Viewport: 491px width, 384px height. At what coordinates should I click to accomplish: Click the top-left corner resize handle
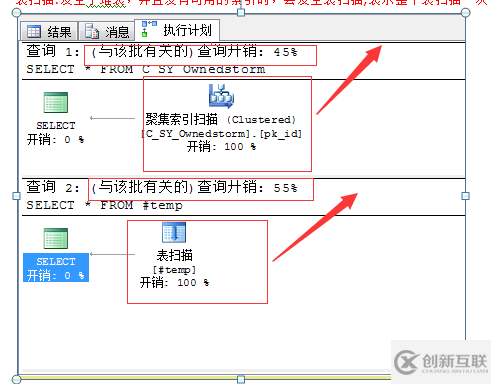coord(16,13)
